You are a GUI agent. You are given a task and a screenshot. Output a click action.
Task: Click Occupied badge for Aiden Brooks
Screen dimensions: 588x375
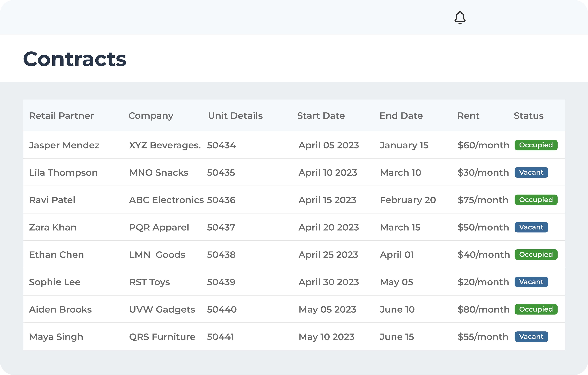coord(536,309)
